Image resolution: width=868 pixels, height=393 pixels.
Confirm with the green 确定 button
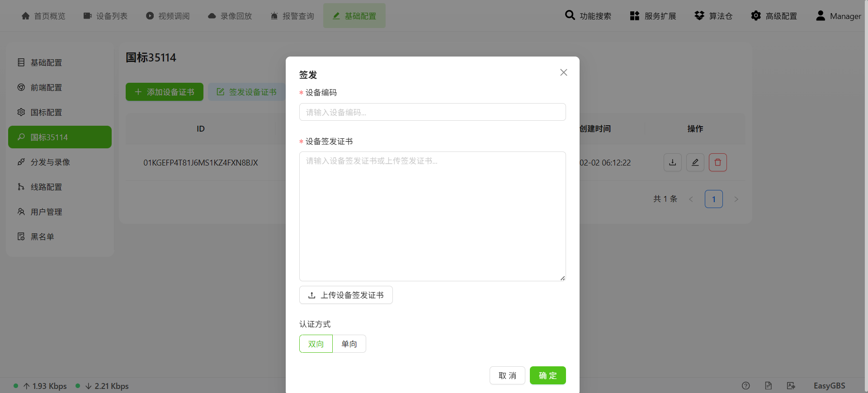[x=547, y=375]
